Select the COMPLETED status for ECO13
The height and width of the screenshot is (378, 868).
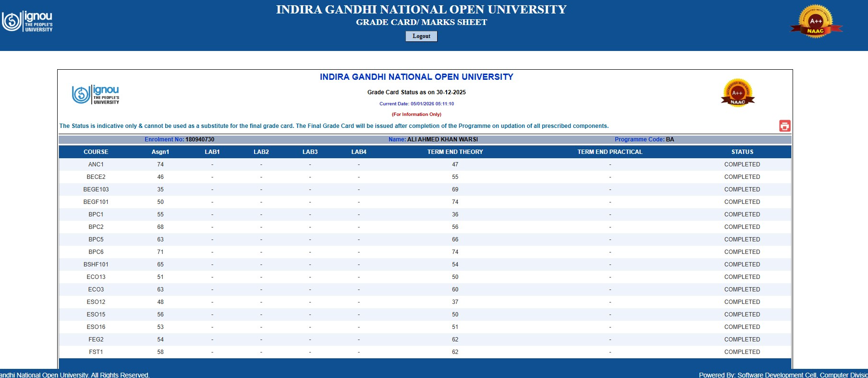coord(743,277)
